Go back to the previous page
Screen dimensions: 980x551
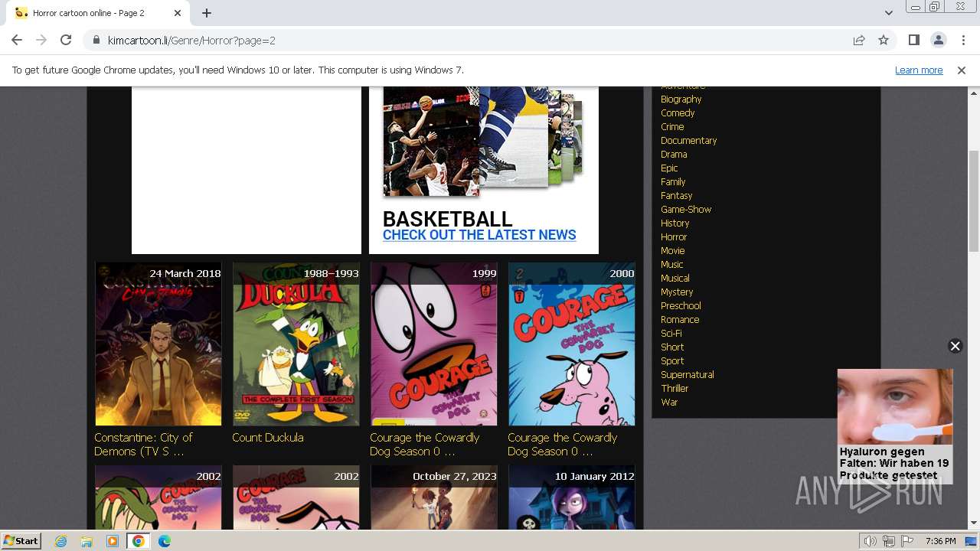click(x=17, y=40)
